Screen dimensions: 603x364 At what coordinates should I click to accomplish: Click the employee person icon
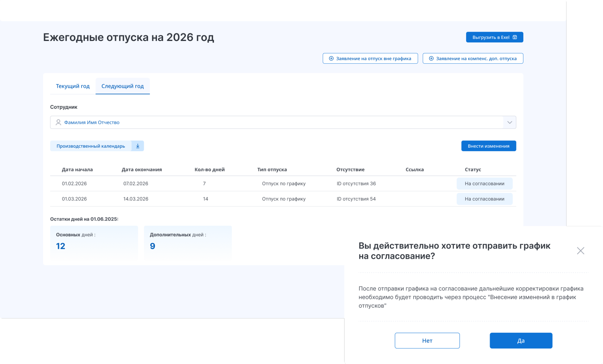click(58, 122)
